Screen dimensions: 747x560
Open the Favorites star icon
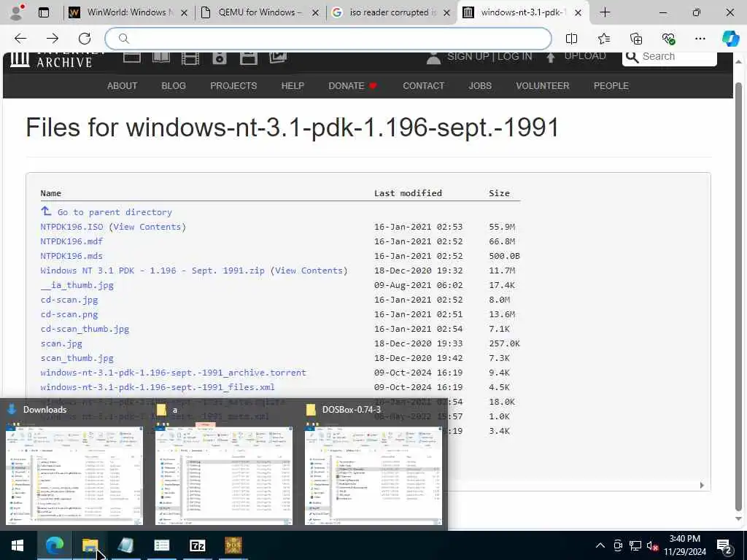pyautogui.click(x=603, y=39)
